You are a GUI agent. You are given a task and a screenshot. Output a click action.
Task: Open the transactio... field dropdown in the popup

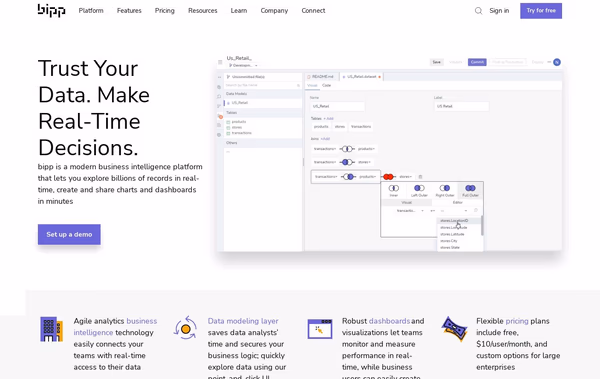click(x=410, y=211)
